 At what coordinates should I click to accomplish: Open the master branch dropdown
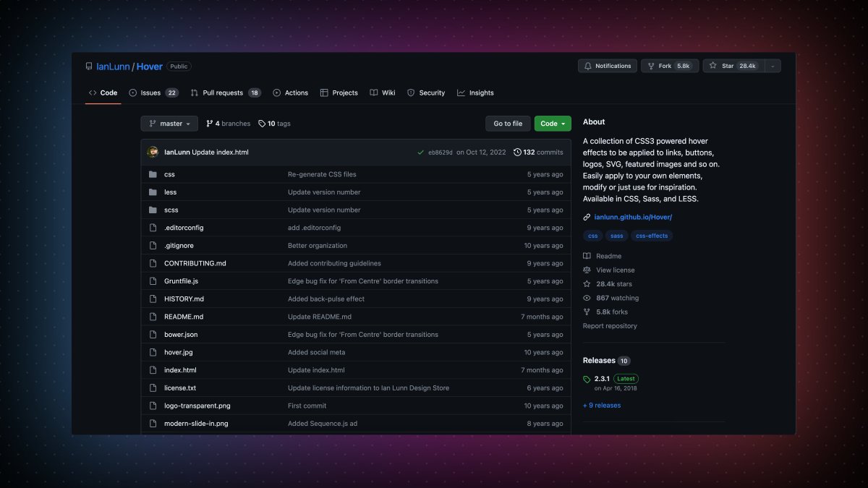click(x=169, y=124)
